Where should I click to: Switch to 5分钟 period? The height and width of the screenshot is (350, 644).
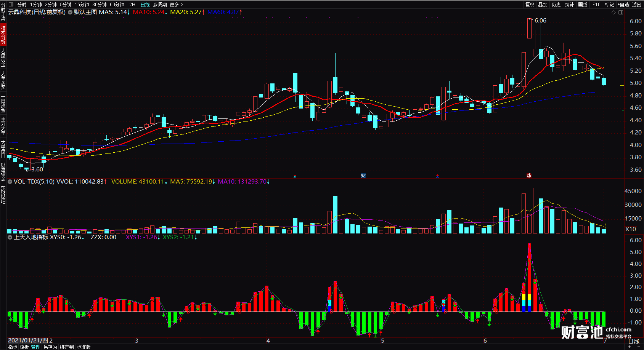pyautogui.click(x=66, y=5)
